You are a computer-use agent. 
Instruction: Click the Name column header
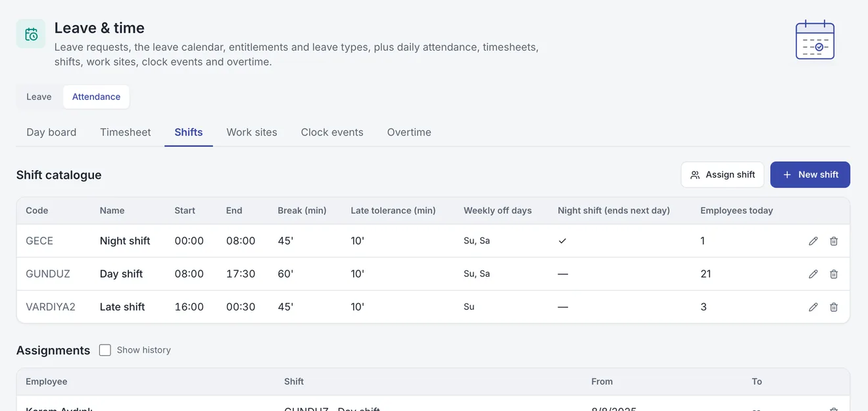tap(112, 210)
